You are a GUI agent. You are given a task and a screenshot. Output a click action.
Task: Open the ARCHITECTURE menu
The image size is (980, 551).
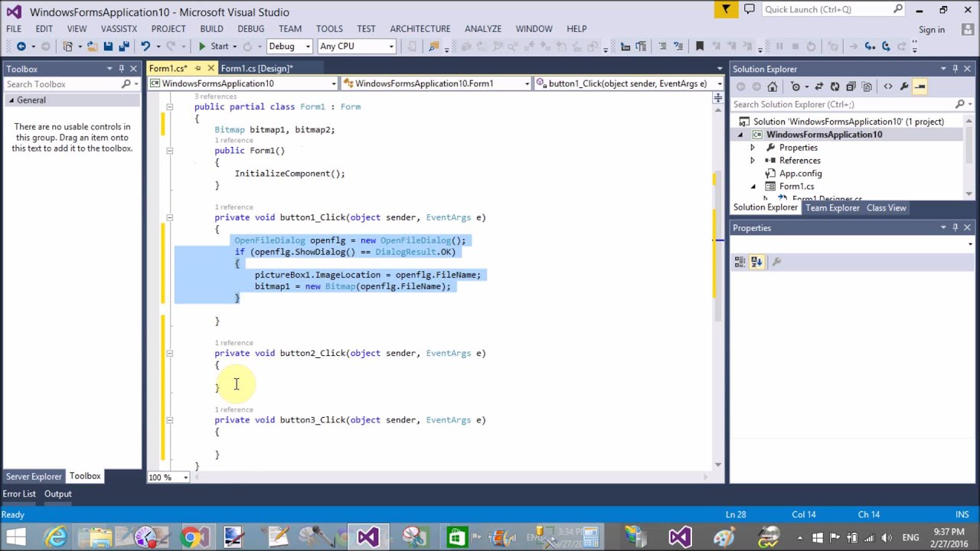(x=420, y=28)
